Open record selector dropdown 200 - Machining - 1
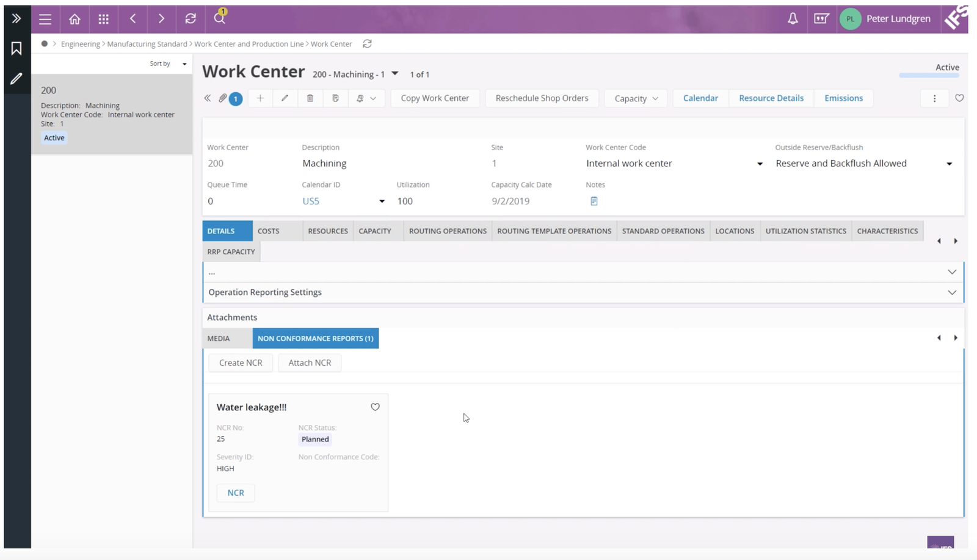The height and width of the screenshot is (560, 977). (x=395, y=74)
